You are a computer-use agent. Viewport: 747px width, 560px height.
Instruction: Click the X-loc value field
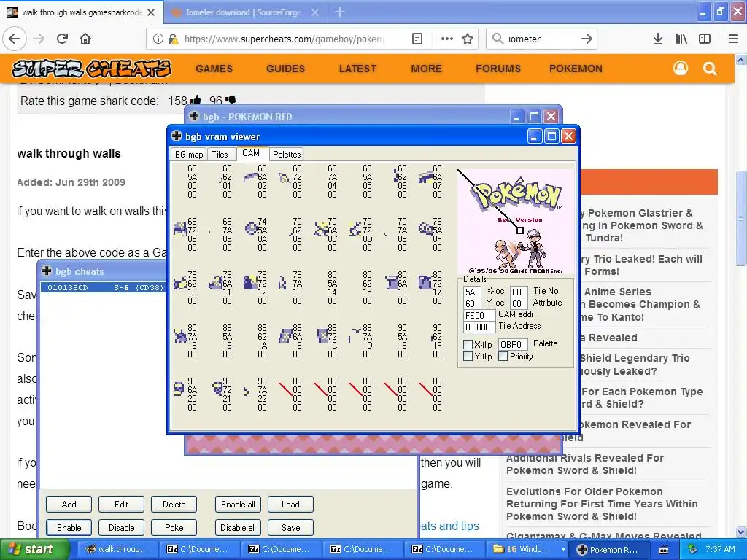[472, 292]
